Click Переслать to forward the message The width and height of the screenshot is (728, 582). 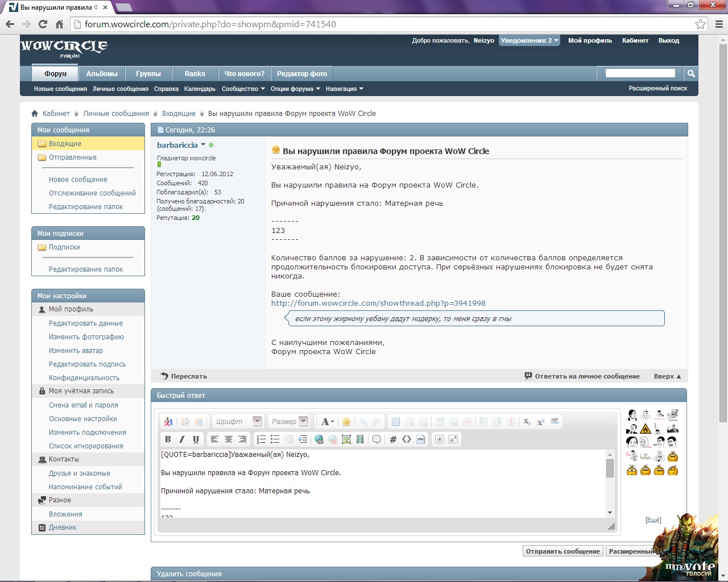184,376
